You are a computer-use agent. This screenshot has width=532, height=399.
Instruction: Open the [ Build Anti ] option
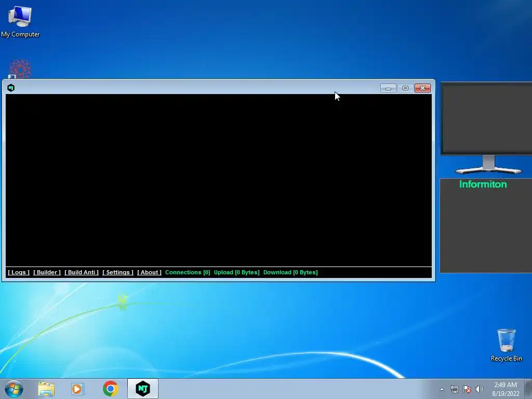(x=82, y=272)
